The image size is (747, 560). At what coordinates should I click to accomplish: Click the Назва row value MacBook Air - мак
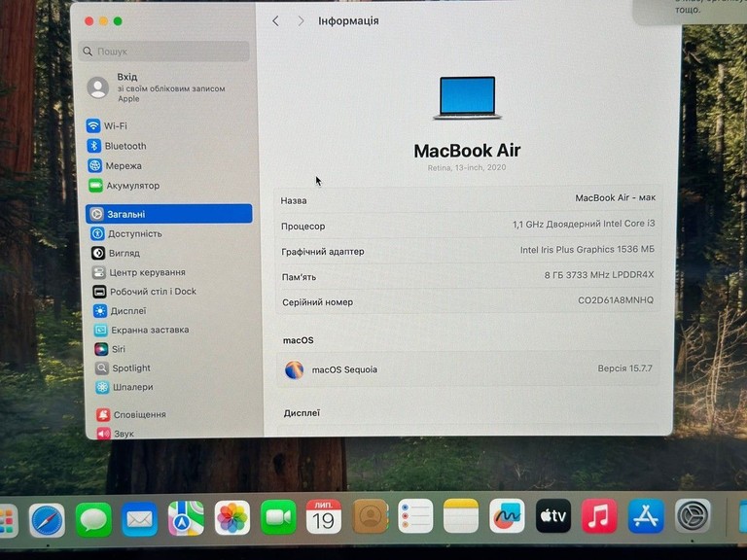[x=615, y=197]
